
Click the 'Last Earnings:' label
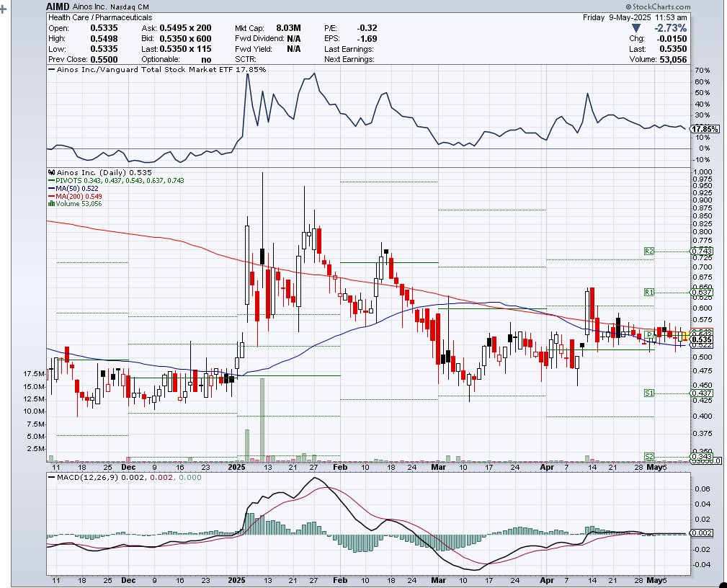point(349,49)
